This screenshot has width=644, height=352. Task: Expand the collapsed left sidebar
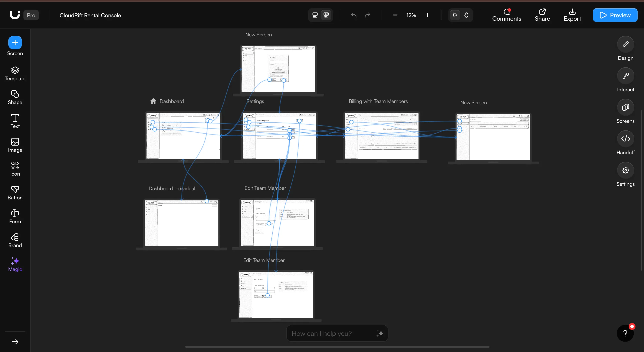(15, 342)
